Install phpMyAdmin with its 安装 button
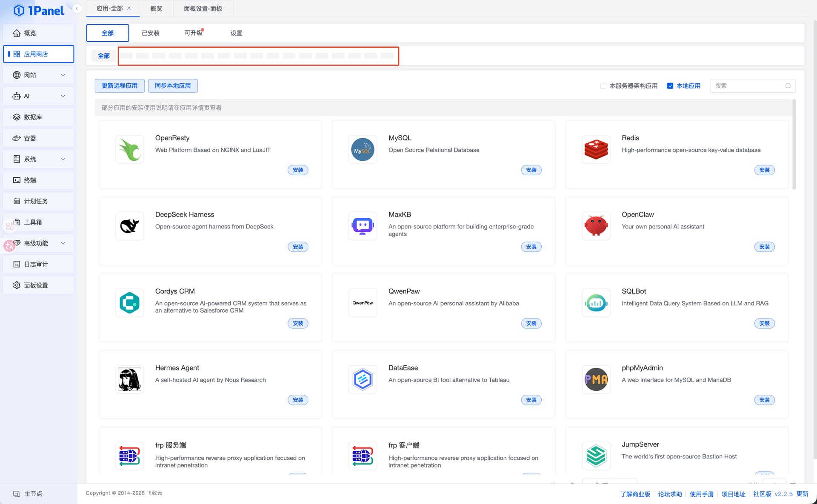 point(764,400)
